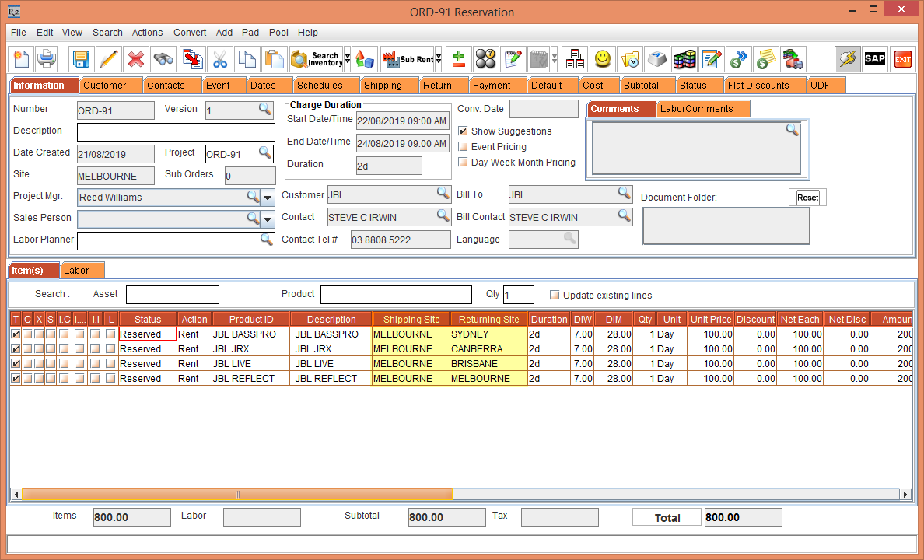Click the SAP icon in the toolbar
Image resolution: width=924 pixels, height=560 pixels.
[875, 59]
